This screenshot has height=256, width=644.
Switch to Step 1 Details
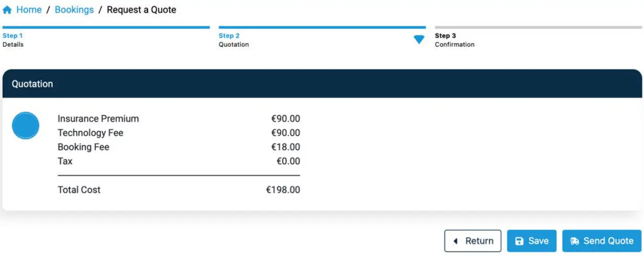point(13,40)
